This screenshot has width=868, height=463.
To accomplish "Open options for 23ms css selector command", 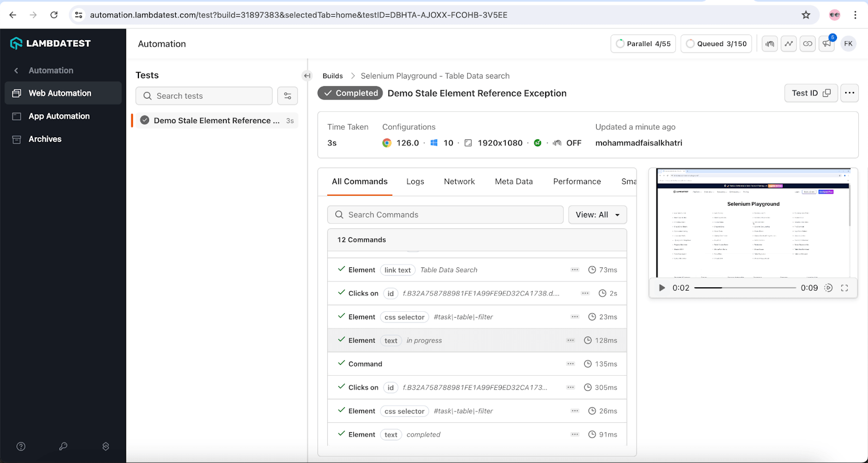I will pos(575,317).
